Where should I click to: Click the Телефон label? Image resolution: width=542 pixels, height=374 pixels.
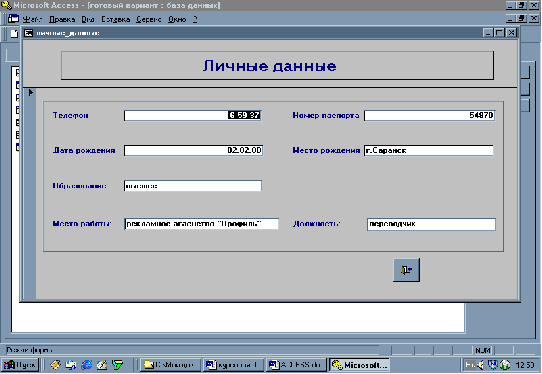click(71, 115)
